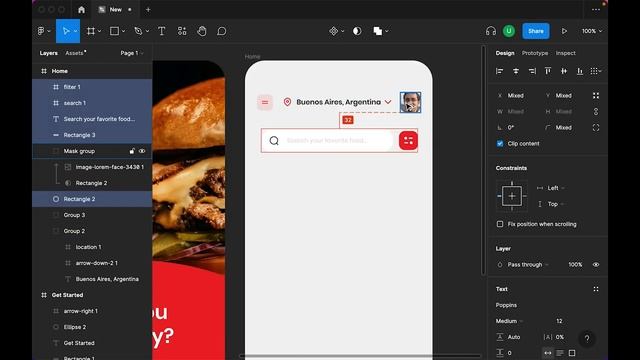Open the Resources tool
Image resolution: width=640 pixels, height=360 pixels.
(182, 31)
